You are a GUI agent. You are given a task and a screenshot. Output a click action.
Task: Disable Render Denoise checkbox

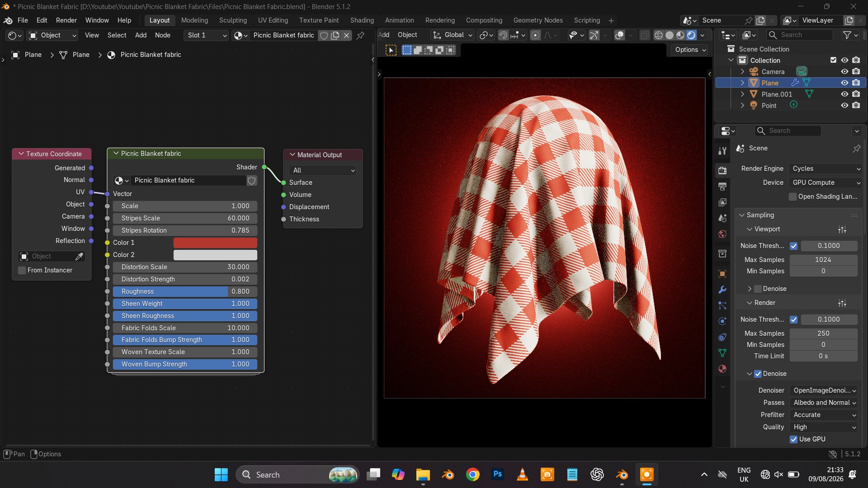pyautogui.click(x=758, y=374)
